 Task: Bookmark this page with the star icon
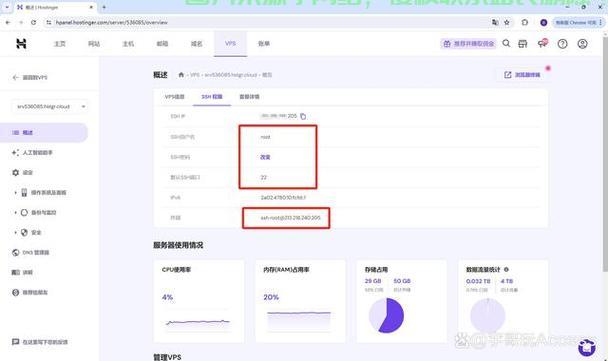coord(506,22)
